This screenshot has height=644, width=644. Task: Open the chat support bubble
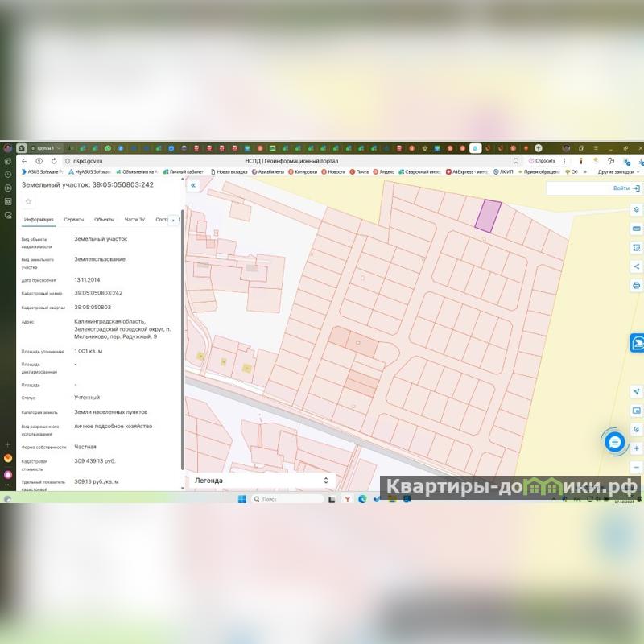click(615, 441)
